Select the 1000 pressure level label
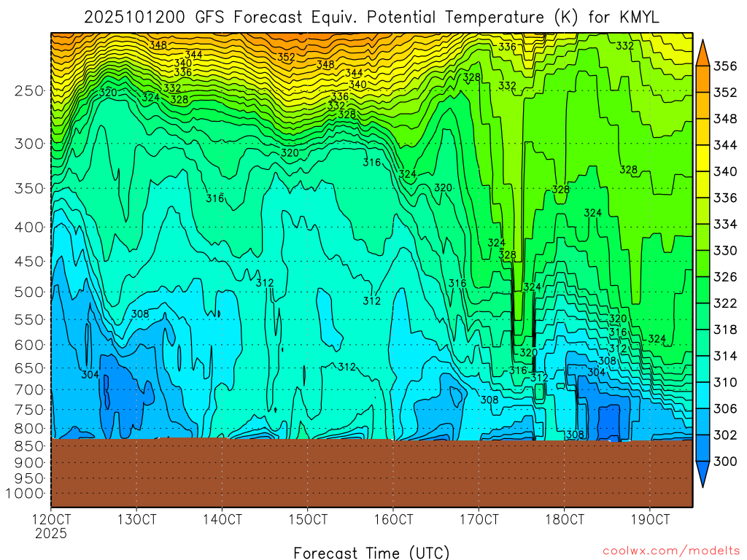 pyautogui.click(x=26, y=494)
